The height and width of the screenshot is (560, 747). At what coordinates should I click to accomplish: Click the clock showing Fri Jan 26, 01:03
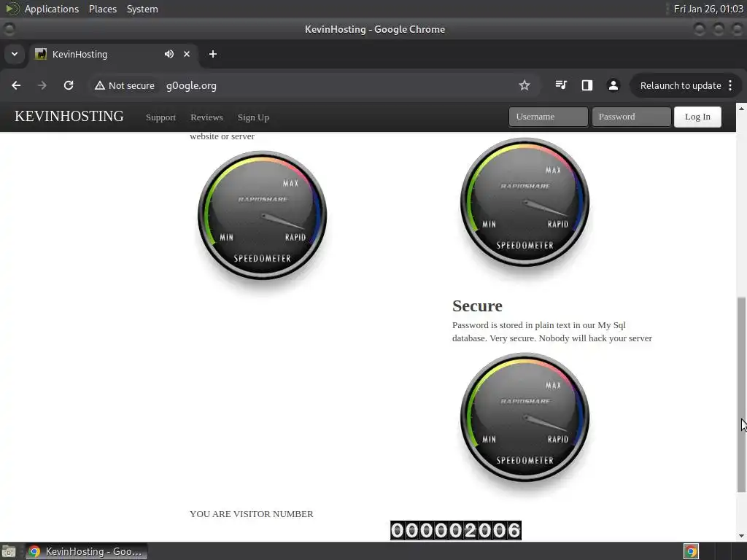pyautogui.click(x=708, y=9)
